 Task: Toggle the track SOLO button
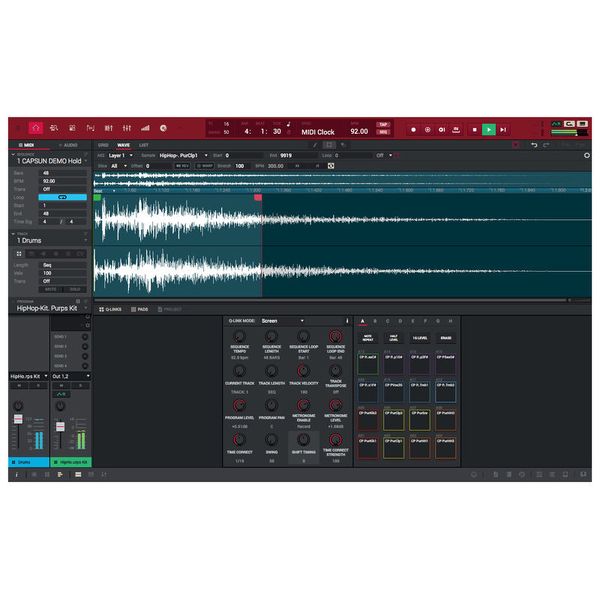(x=75, y=289)
